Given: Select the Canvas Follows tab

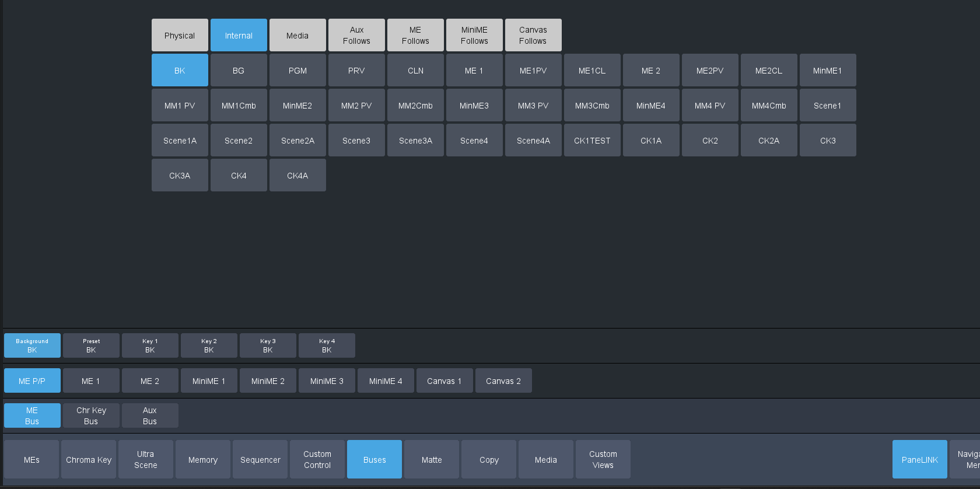Looking at the screenshot, I should click(x=533, y=35).
